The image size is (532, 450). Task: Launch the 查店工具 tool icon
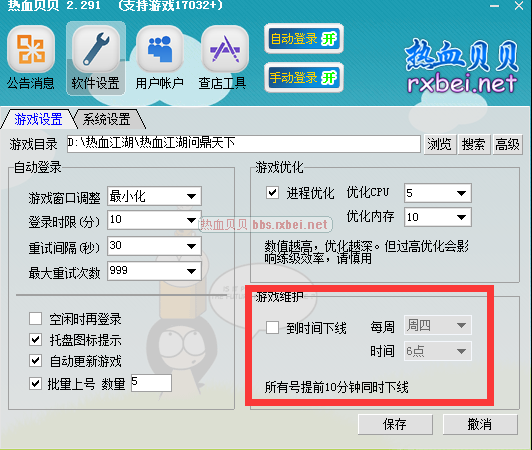coord(225,50)
